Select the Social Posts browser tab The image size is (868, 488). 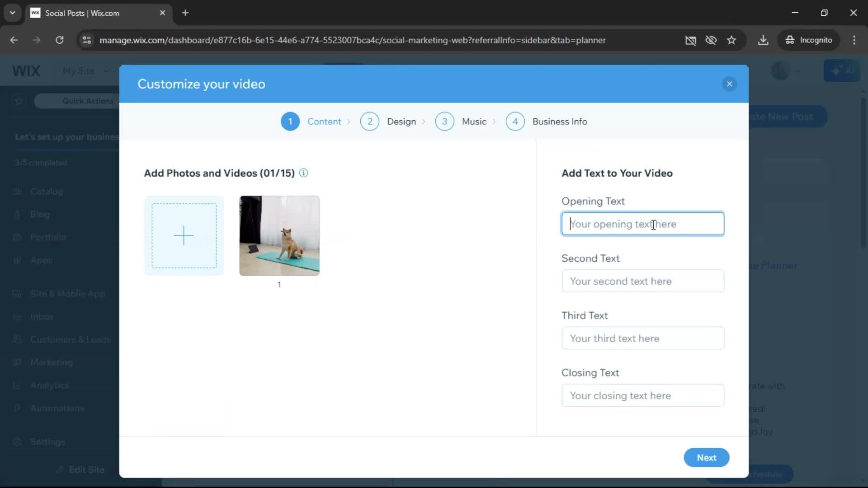pos(99,13)
